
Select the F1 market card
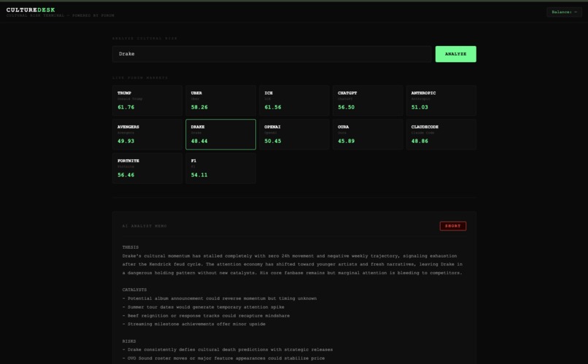pos(220,169)
